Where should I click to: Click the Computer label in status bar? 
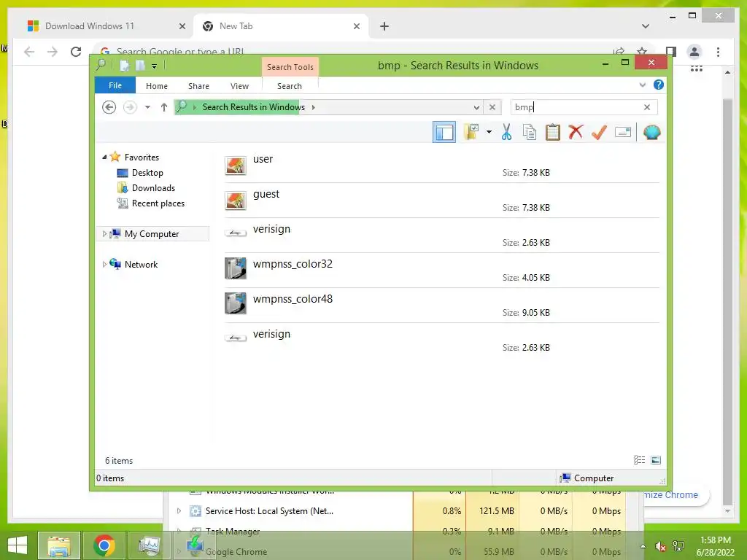(594, 478)
